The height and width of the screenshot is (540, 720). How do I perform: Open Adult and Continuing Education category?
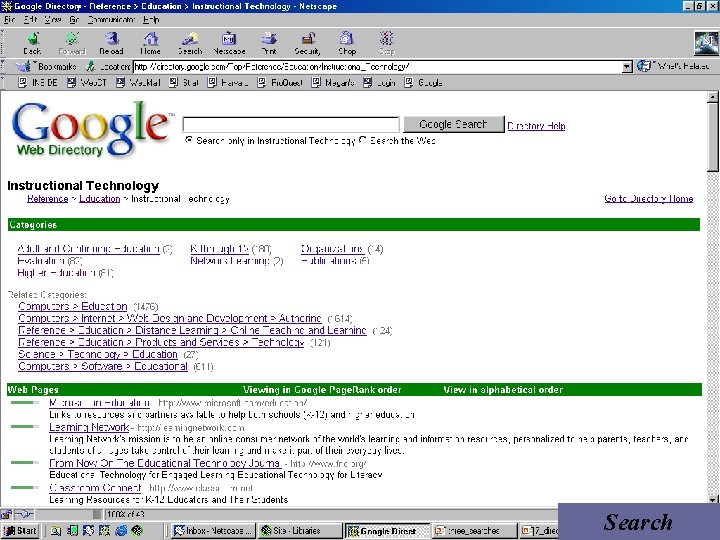(x=88, y=249)
